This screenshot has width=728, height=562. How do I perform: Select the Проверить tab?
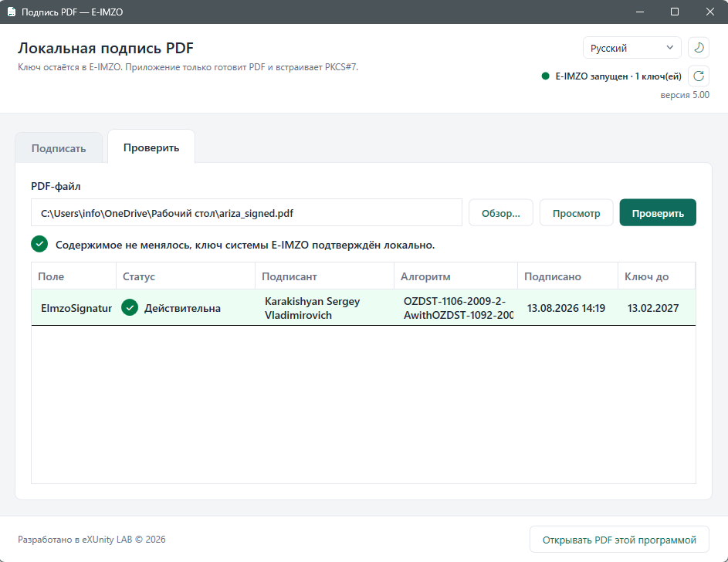151,147
